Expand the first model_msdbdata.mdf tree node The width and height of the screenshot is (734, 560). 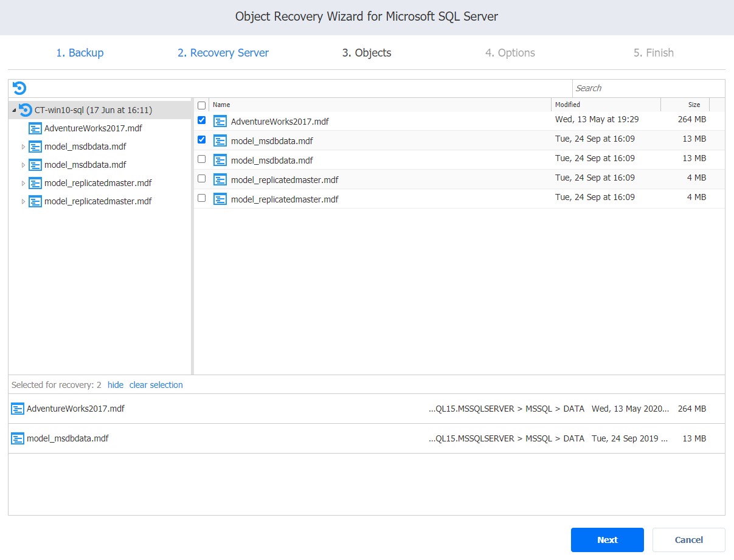pyautogui.click(x=24, y=147)
